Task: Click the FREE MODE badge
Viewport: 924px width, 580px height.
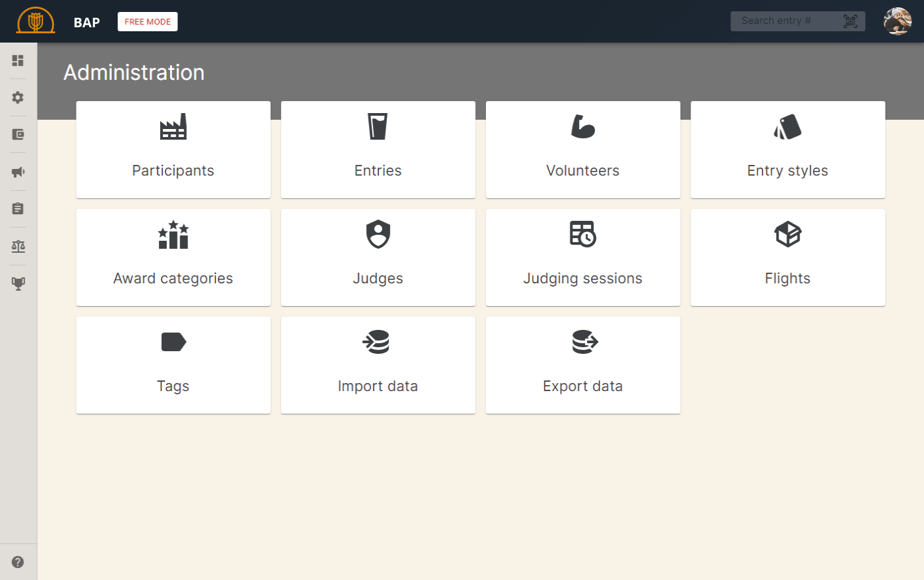Action: (x=148, y=22)
